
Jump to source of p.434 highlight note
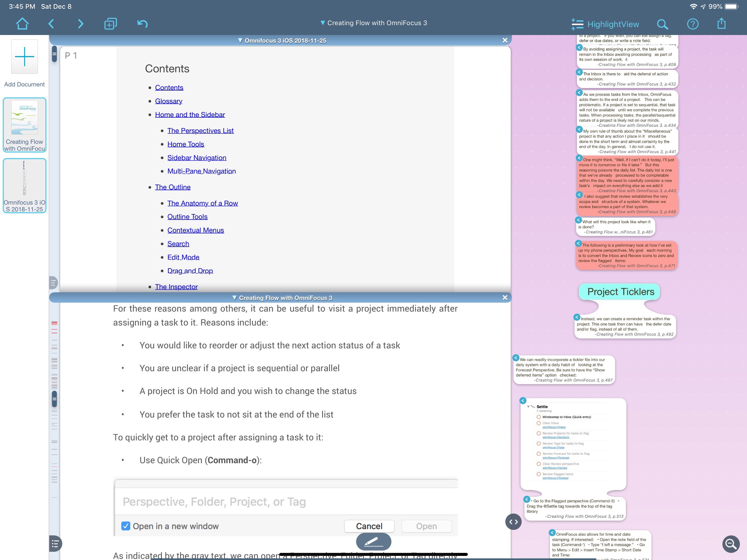579,92
